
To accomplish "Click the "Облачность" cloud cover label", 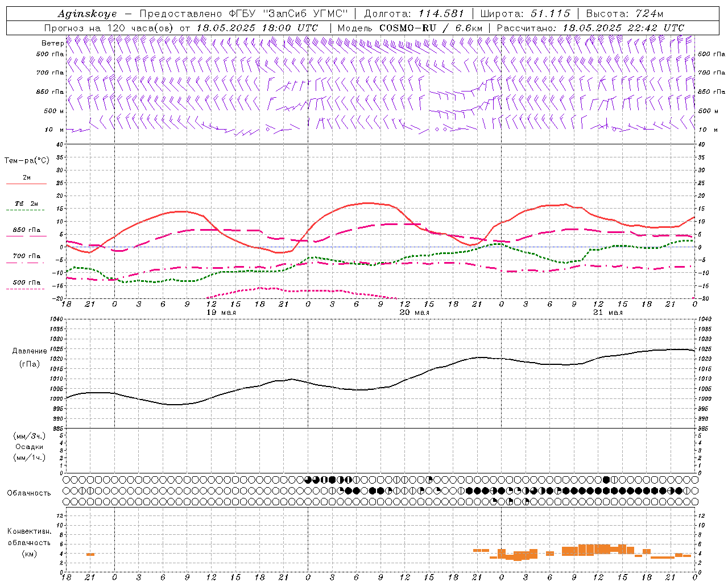I will [x=29, y=493].
